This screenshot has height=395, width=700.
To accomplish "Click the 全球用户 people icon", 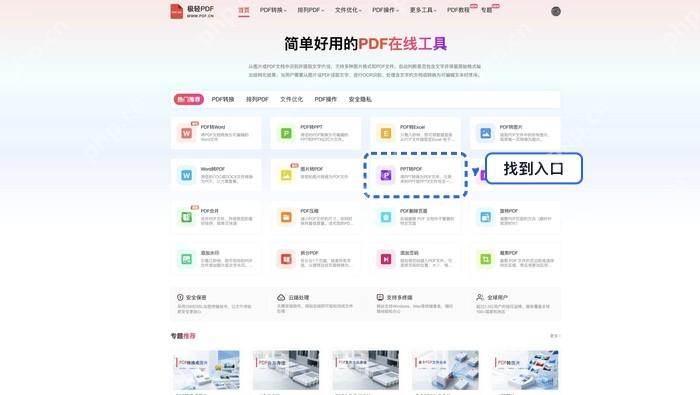I will pyautogui.click(x=480, y=297).
